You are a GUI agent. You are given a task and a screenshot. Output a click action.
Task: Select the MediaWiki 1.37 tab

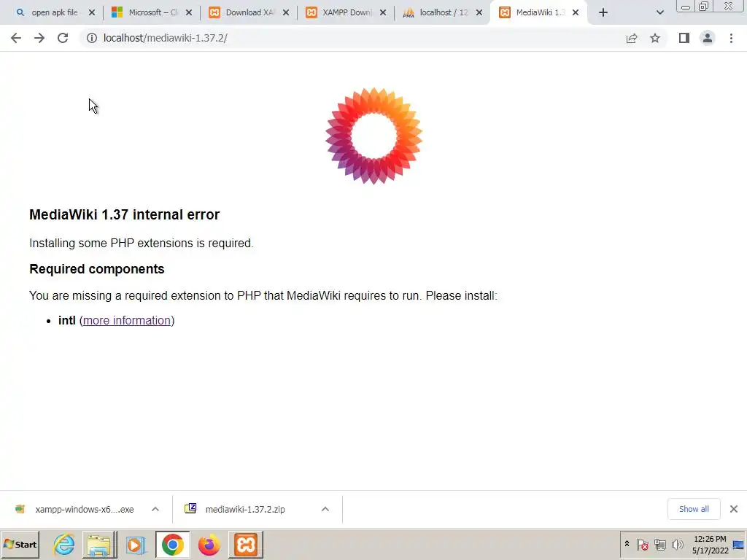pos(533,13)
